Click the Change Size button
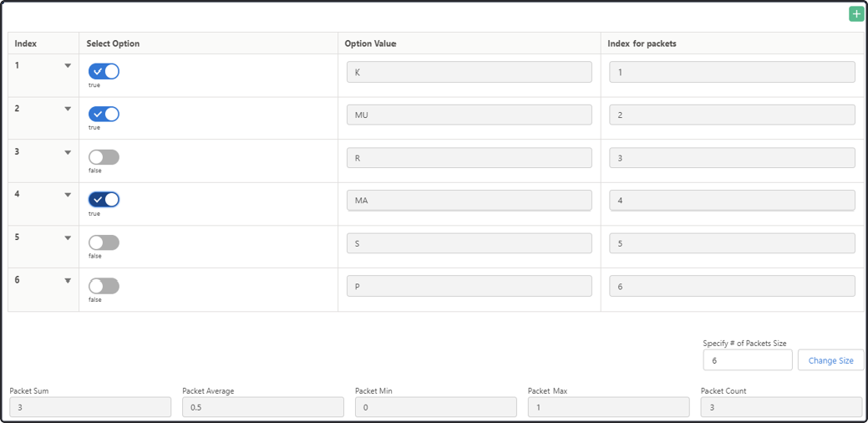This screenshot has height=423, width=868. click(831, 360)
